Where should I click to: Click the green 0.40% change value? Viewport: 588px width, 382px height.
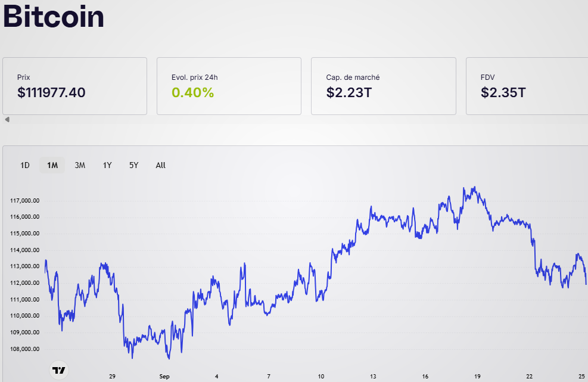pos(192,93)
